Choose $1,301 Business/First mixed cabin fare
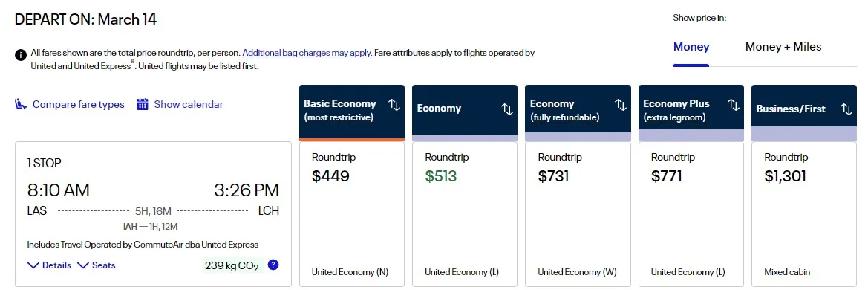Image resolution: width=868 pixels, height=290 pixels. click(x=804, y=214)
